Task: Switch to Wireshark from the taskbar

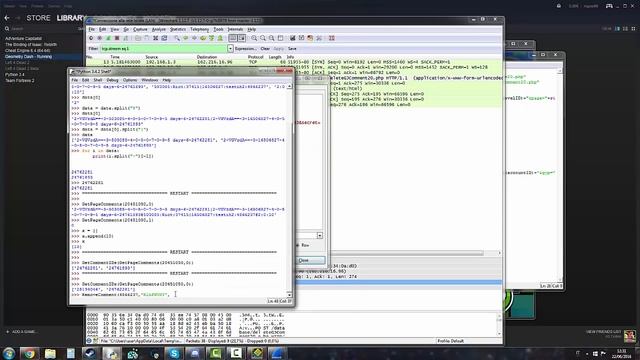Action: click(277, 353)
